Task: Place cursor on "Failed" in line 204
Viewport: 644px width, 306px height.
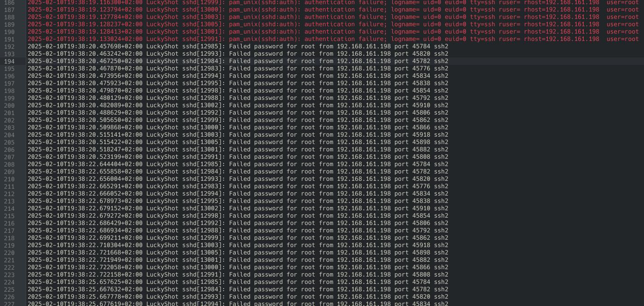Action: 240,135
